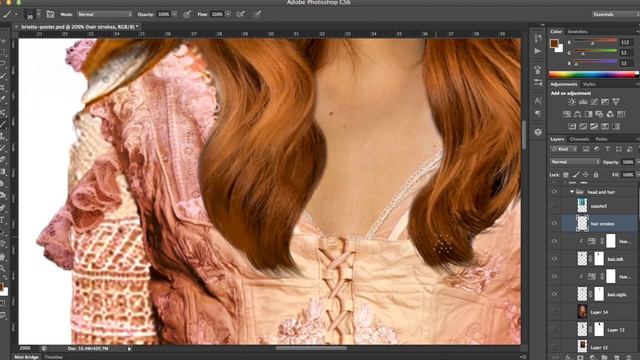Hide the hair right layer
This screenshot has height=360, width=640.
[x=554, y=294]
